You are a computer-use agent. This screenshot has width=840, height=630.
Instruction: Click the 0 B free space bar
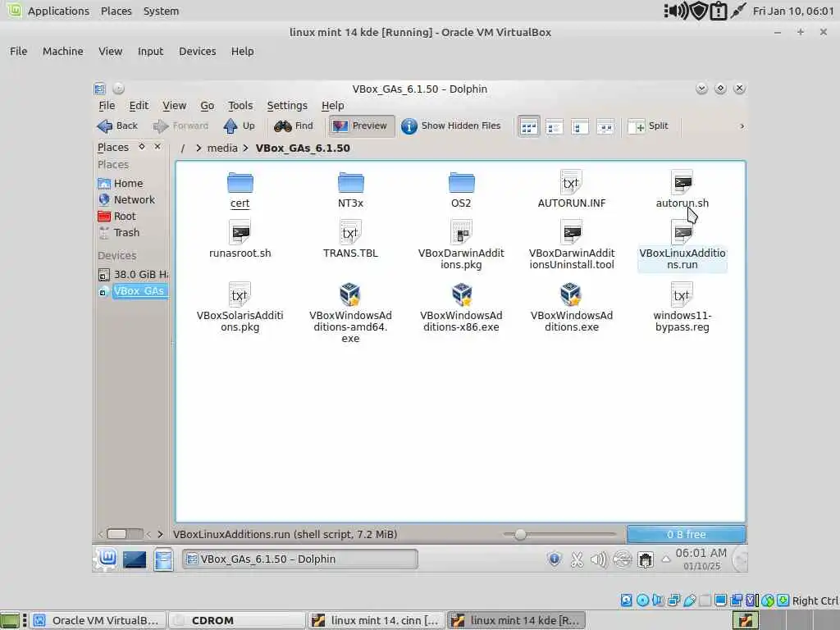coord(687,535)
